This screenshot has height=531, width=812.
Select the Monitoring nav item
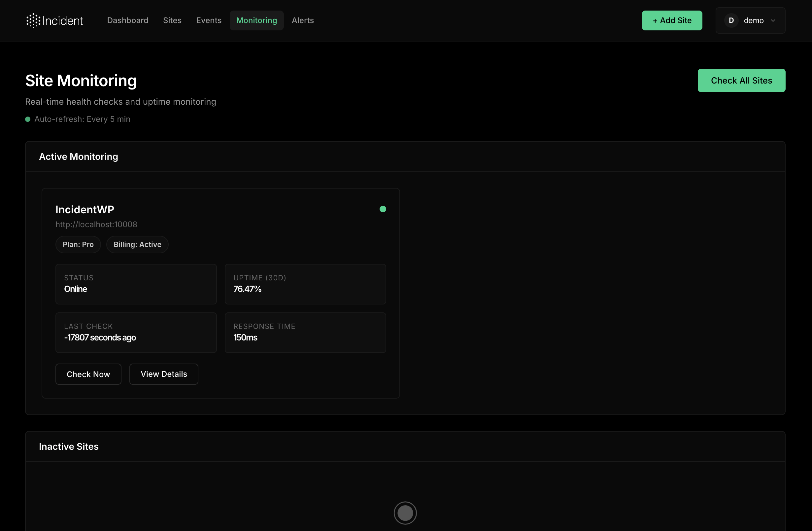[256, 20]
